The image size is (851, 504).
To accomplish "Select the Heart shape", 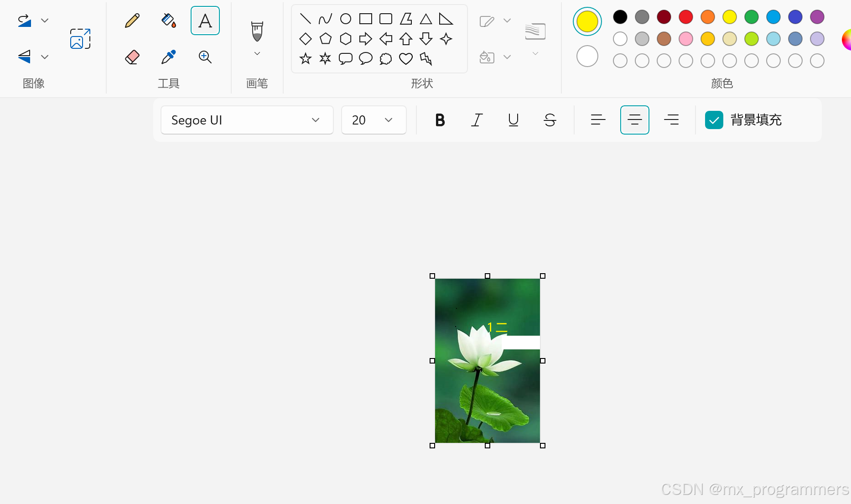I will (406, 58).
